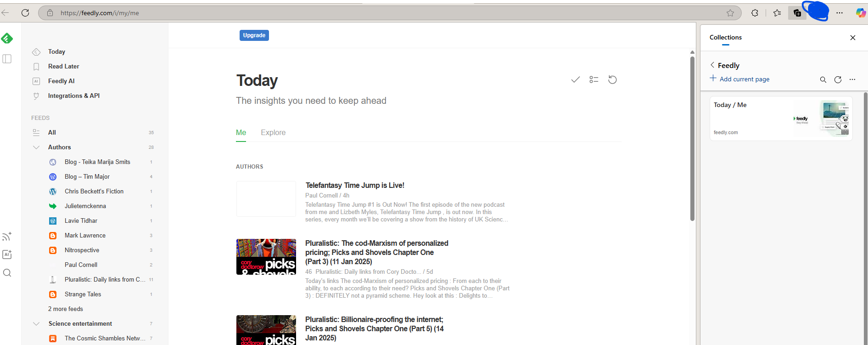Search within the Collections panel
Image resolution: width=868 pixels, height=345 pixels.
click(x=823, y=79)
